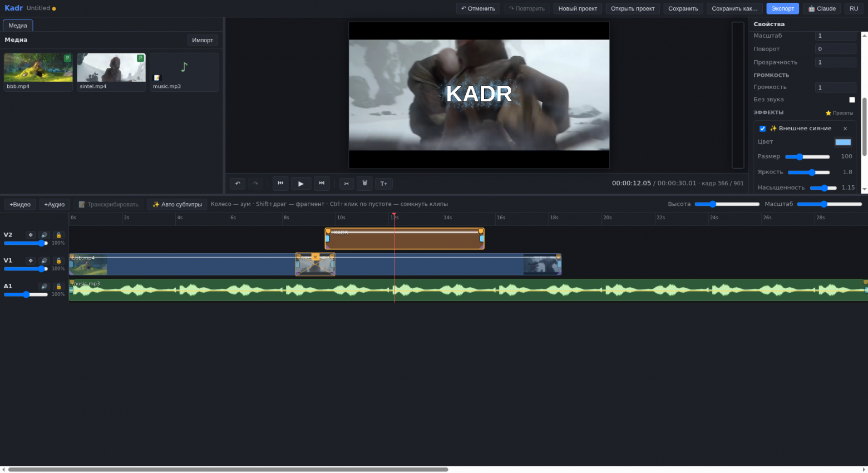
Task: Toggle the lock on the V1 track
Action: click(x=58, y=260)
